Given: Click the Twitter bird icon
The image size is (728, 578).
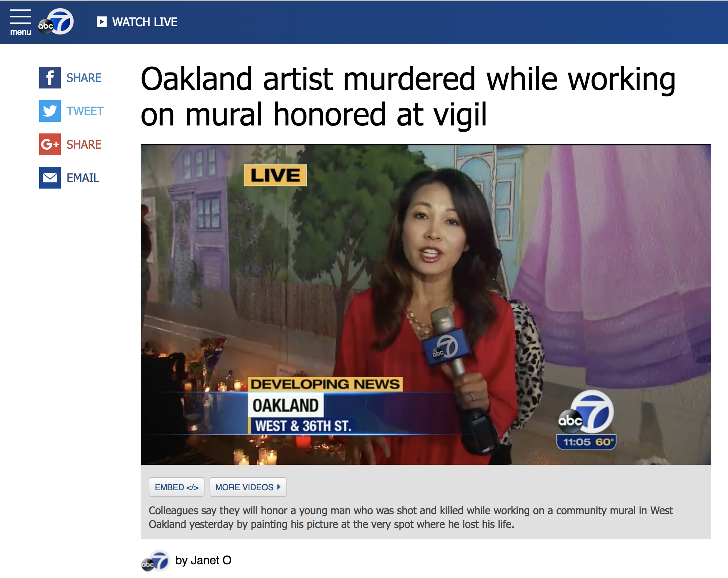Looking at the screenshot, I should [50, 111].
